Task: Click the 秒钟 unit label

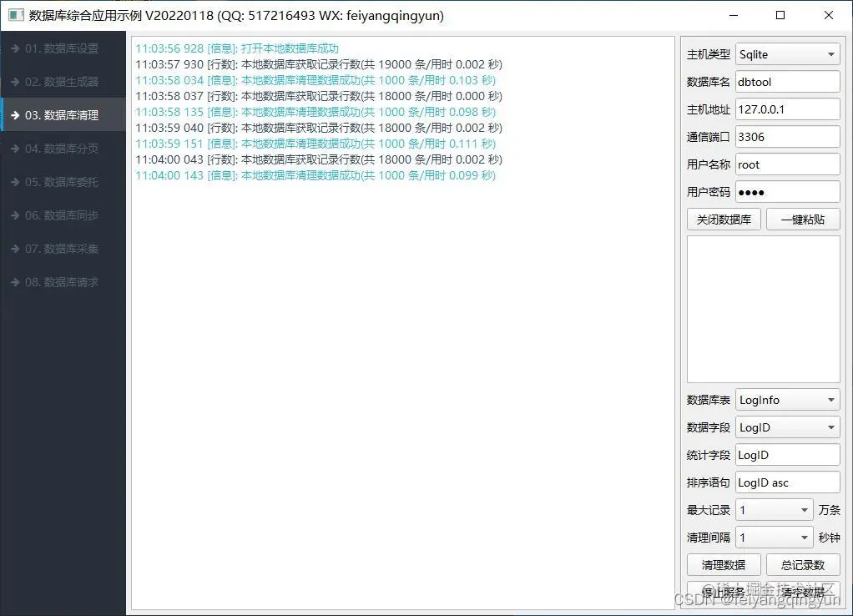Action: (829, 538)
